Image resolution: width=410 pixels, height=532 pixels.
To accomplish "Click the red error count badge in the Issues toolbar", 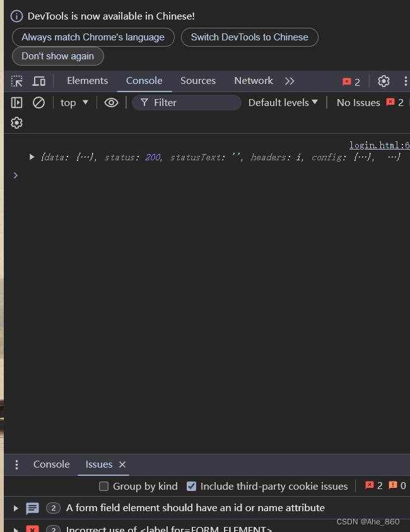I will [x=373, y=486].
